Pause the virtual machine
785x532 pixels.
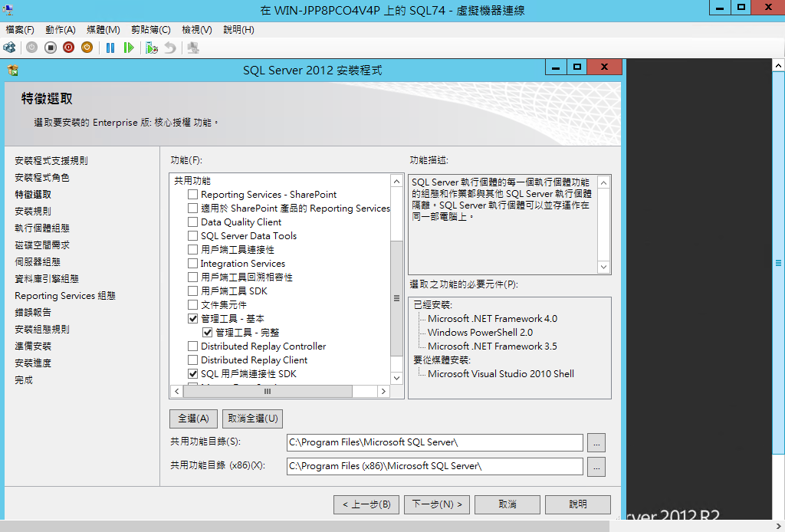pyautogui.click(x=110, y=48)
